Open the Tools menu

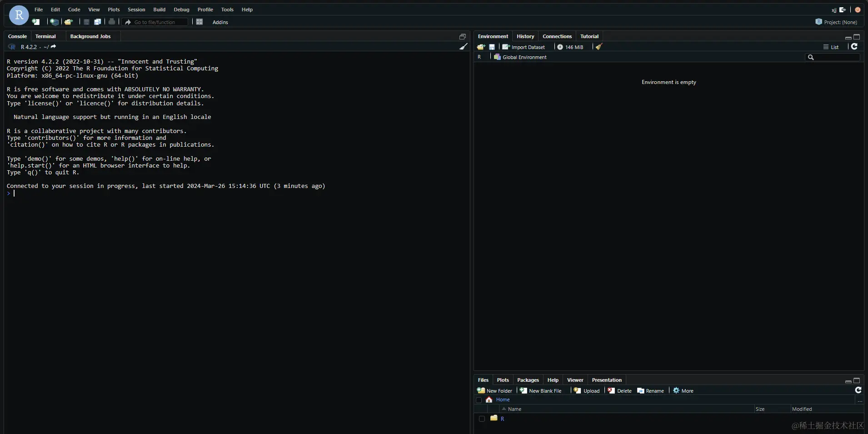tap(227, 10)
